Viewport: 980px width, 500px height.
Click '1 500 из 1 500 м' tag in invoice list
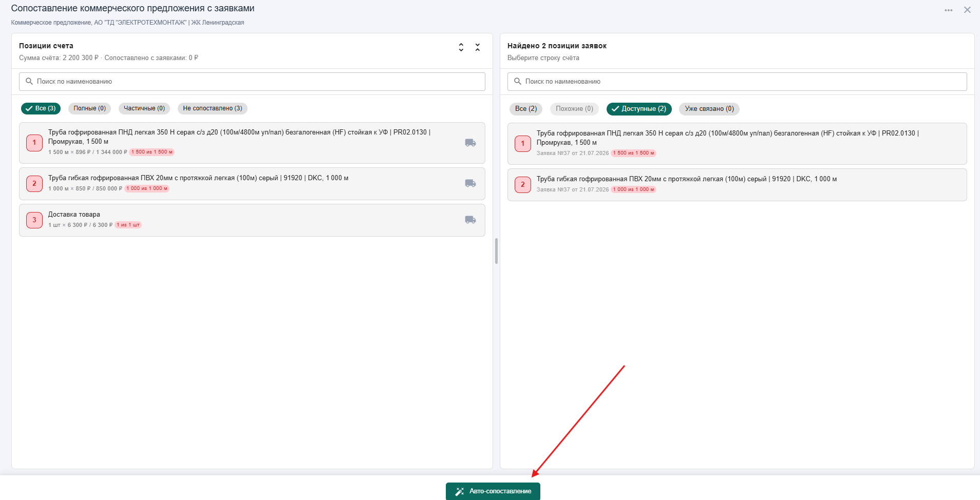point(152,152)
